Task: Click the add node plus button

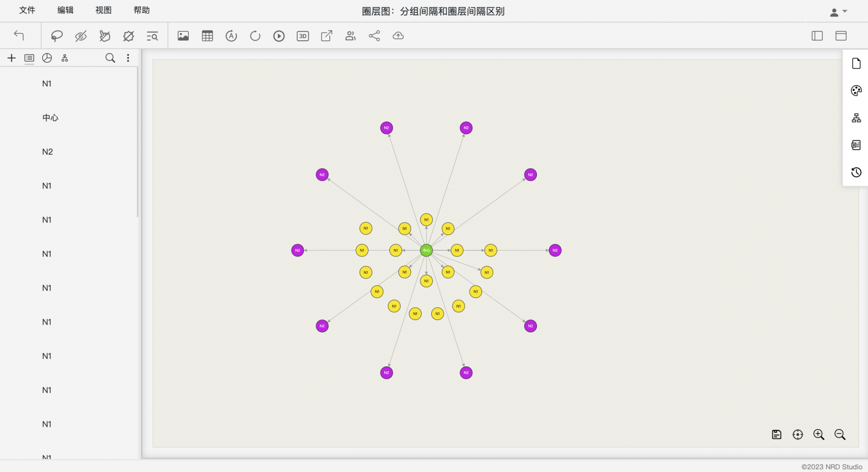Action: 11,58
